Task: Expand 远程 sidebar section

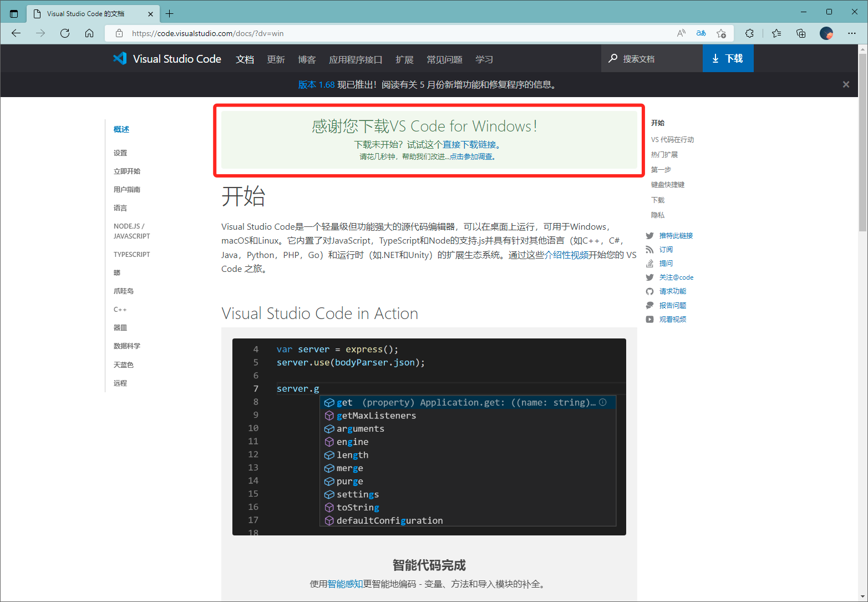Action: (x=120, y=383)
